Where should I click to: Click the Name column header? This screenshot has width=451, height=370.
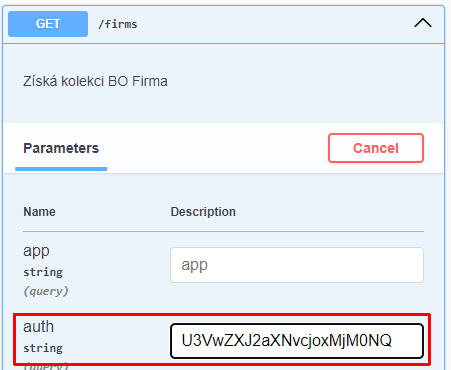point(39,212)
